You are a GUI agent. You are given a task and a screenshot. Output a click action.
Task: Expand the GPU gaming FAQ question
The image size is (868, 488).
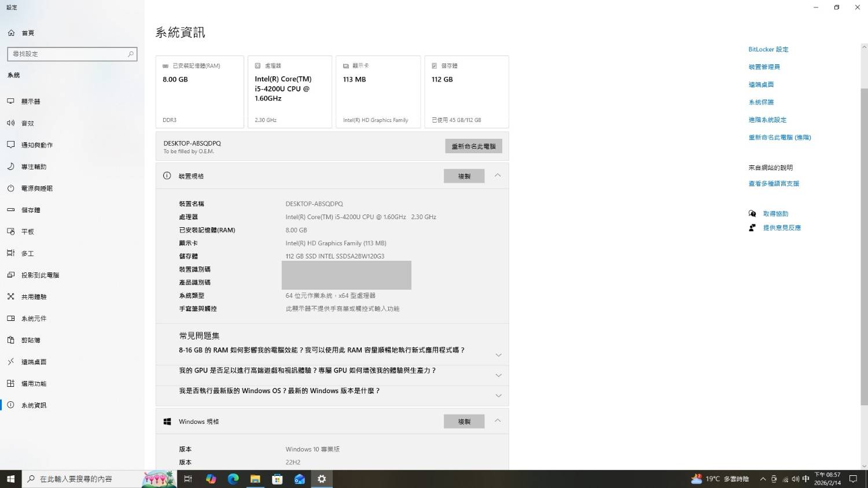[498, 375]
